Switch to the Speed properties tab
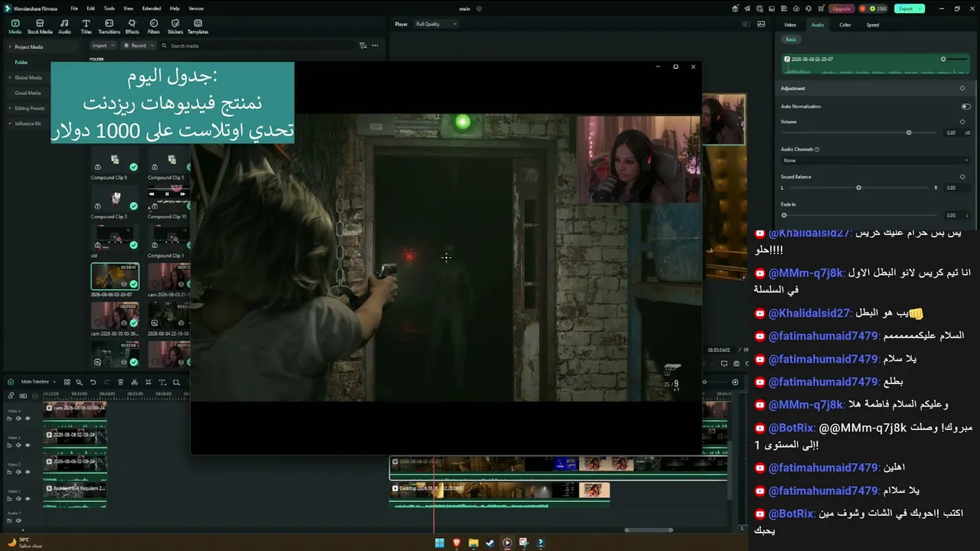Screen dimensions: 980x551 [873, 25]
